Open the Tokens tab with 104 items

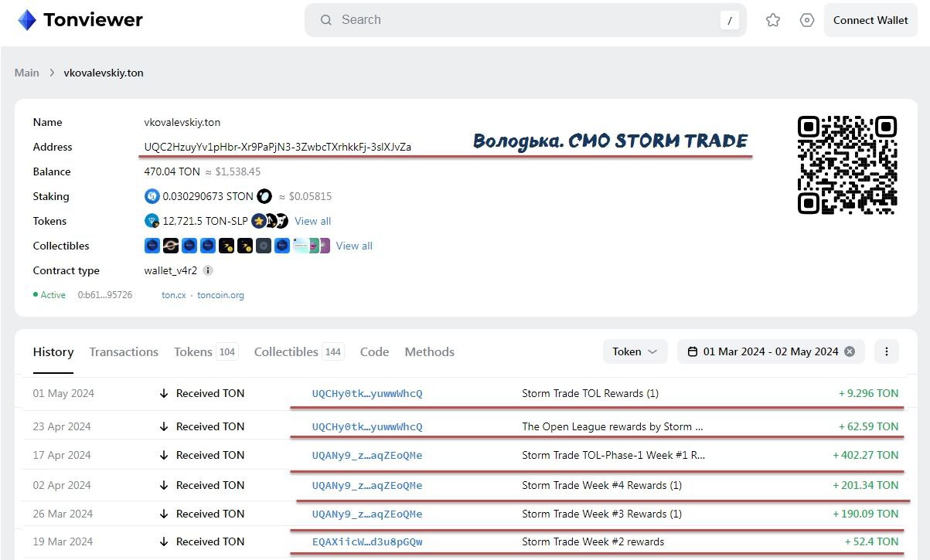pos(206,351)
